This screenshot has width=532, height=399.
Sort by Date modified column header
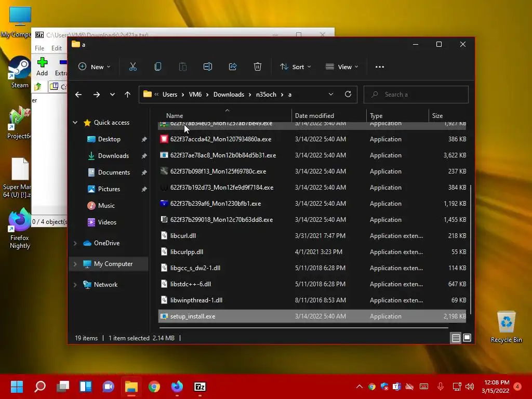(x=329, y=116)
